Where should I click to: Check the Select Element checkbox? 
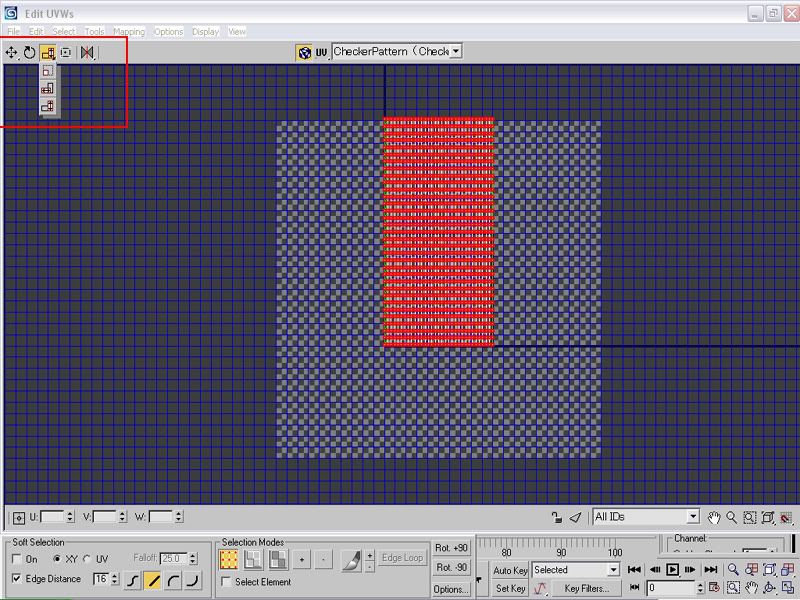[x=226, y=582]
